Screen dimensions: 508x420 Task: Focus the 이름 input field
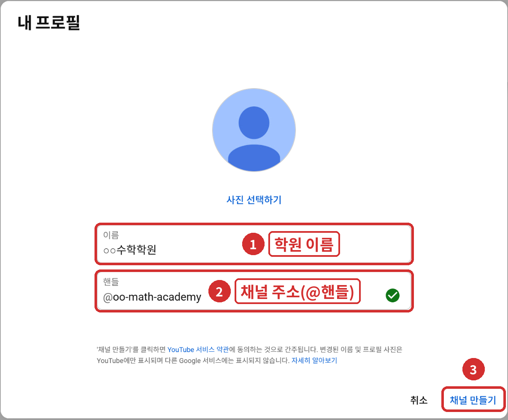click(x=254, y=244)
